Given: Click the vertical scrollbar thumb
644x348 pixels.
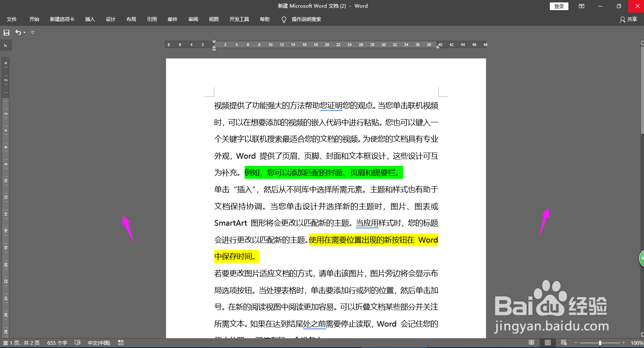Looking at the screenshot, I should [x=642, y=90].
